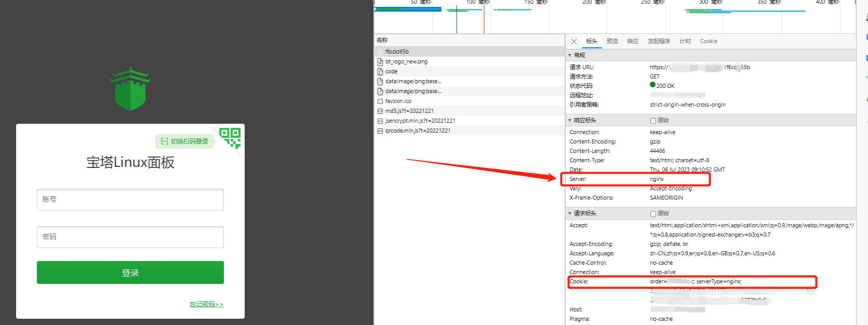The width and height of the screenshot is (868, 325).
Task: Click the Cookie serverType=nginx value
Action: pos(719,281)
